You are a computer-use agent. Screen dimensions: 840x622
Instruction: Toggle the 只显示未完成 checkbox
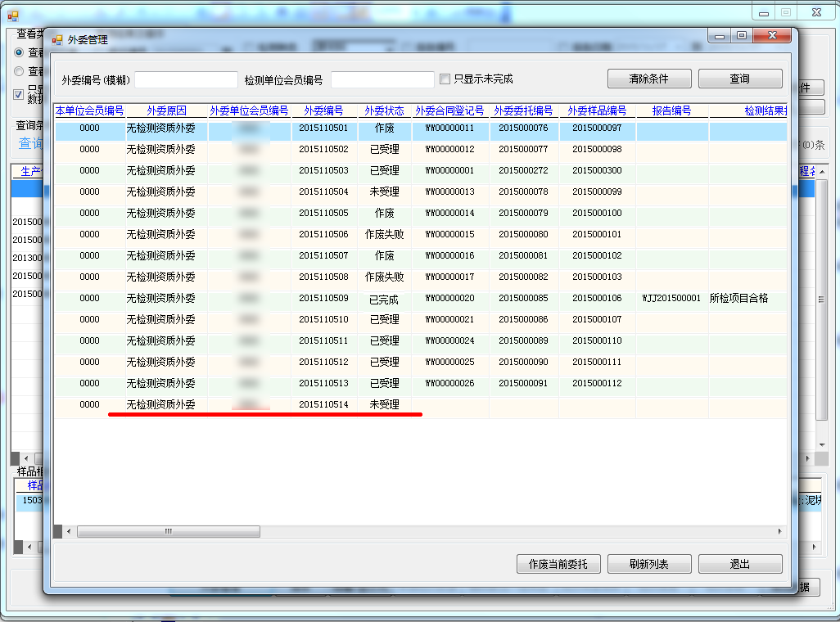[x=445, y=79]
